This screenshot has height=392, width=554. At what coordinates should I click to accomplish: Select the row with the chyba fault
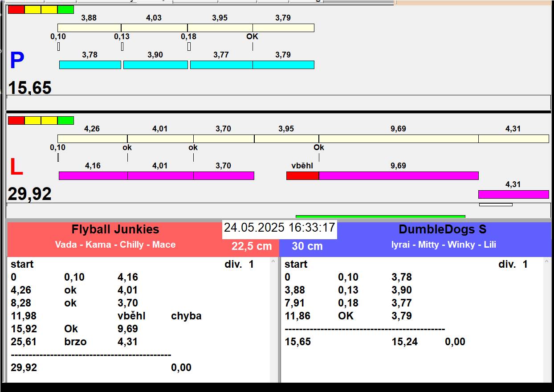pos(106,316)
